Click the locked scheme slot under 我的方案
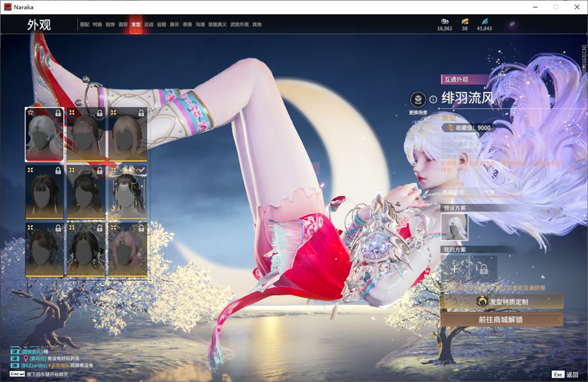The width and height of the screenshot is (588, 382). coord(484,269)
